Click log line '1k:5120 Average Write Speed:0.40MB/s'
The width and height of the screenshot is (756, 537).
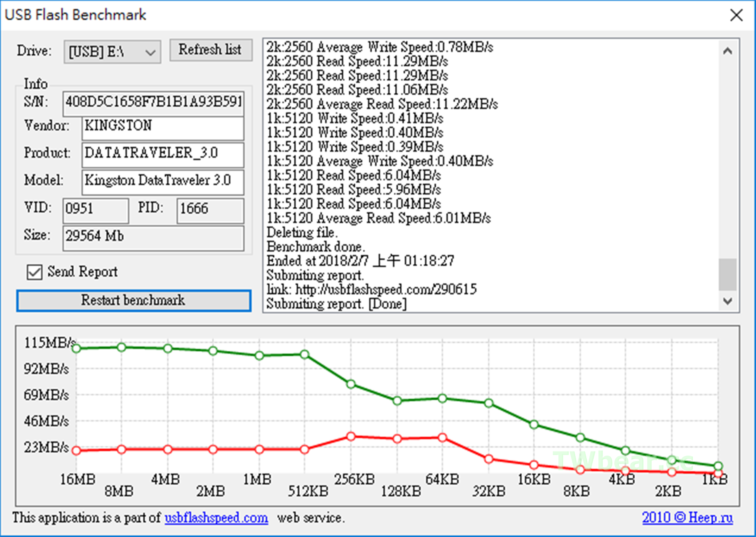[x=380, y=161]
